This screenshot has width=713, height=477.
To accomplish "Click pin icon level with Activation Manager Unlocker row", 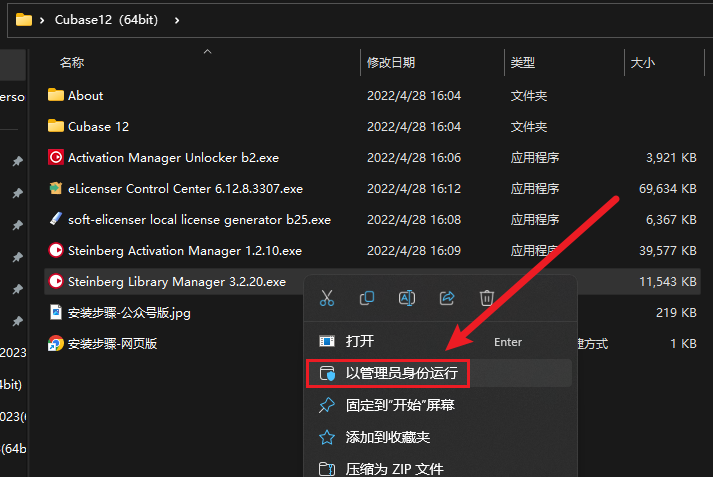I will click(x=17, y=161).
